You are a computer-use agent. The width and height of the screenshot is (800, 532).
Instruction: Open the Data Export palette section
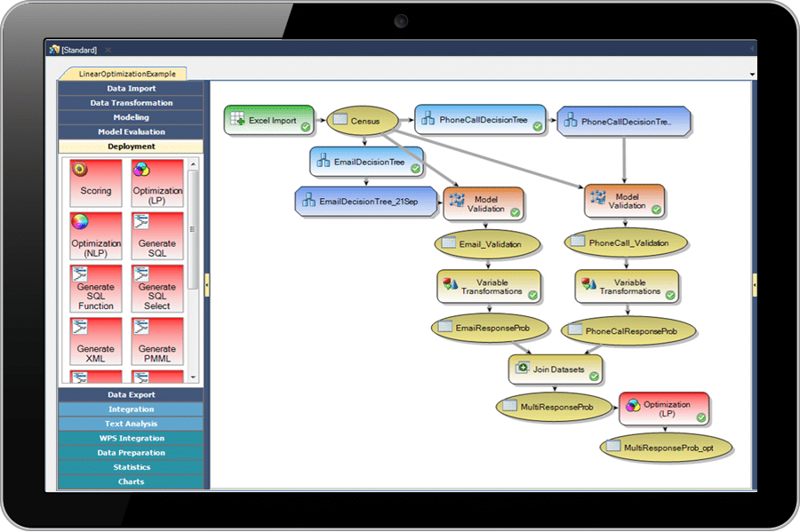tap(131, 395)
